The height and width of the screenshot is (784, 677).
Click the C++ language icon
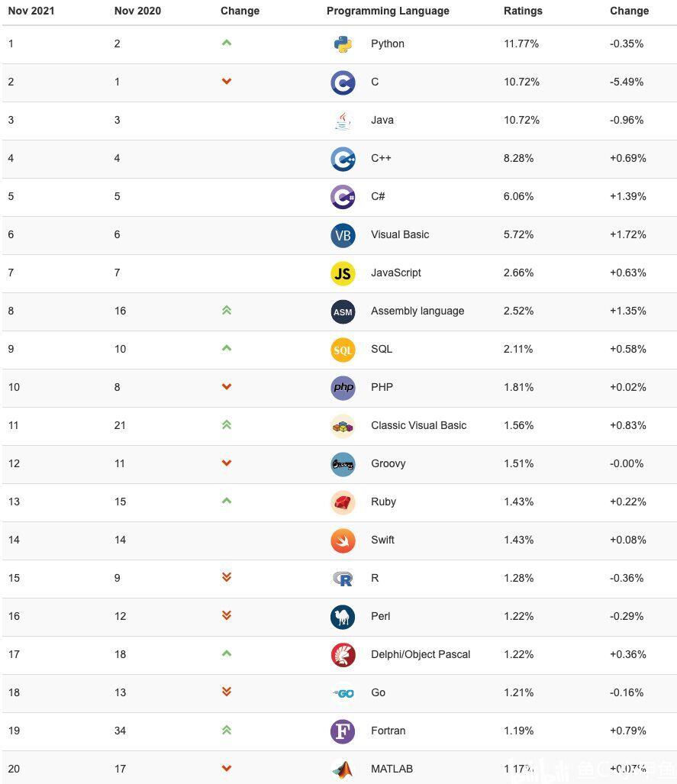343,159
